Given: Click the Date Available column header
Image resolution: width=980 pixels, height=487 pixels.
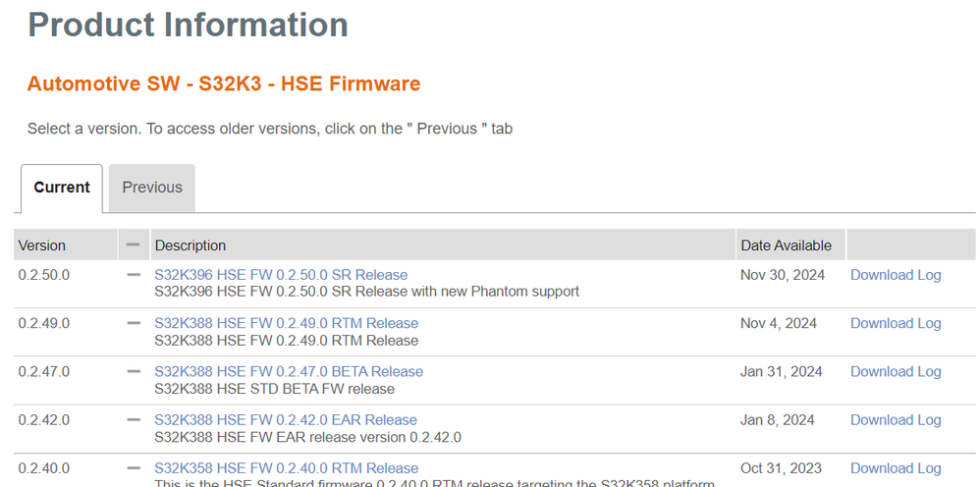Looking at the screenshot, I should tap(786, 245).
